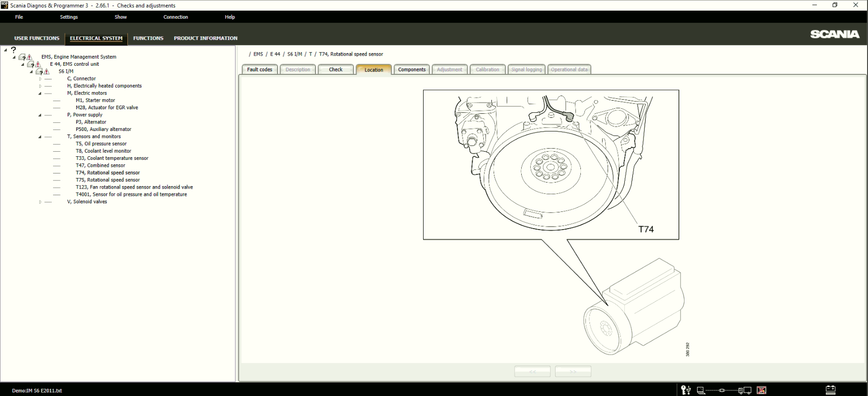
Task: Select T74, Rotational speed sensor in tree
Action: point(108,172)
